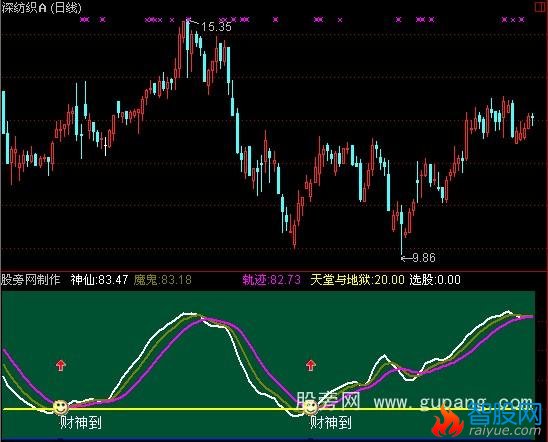Select the 轨迹:82.73 indicator value
The width and height of the screenshot is (548, 442).
tap(272, 280)
